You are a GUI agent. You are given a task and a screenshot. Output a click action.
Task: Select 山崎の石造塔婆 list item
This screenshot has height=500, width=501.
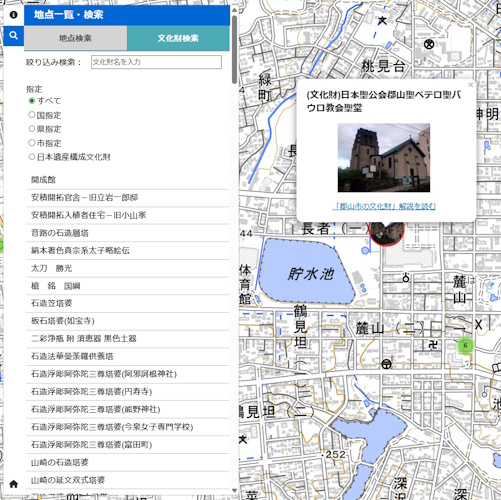click(x=128, y=462)
